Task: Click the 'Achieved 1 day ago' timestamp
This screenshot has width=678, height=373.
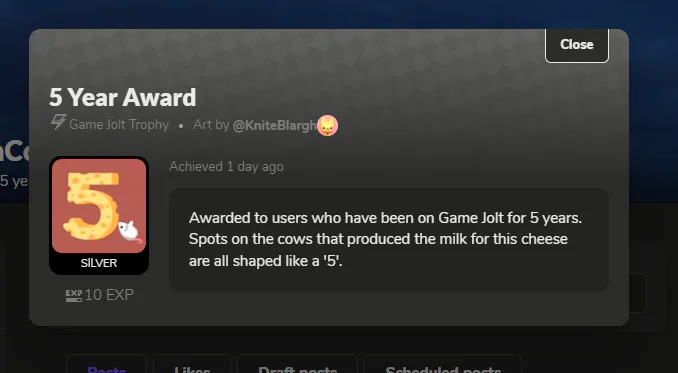Action: point(226,167)
